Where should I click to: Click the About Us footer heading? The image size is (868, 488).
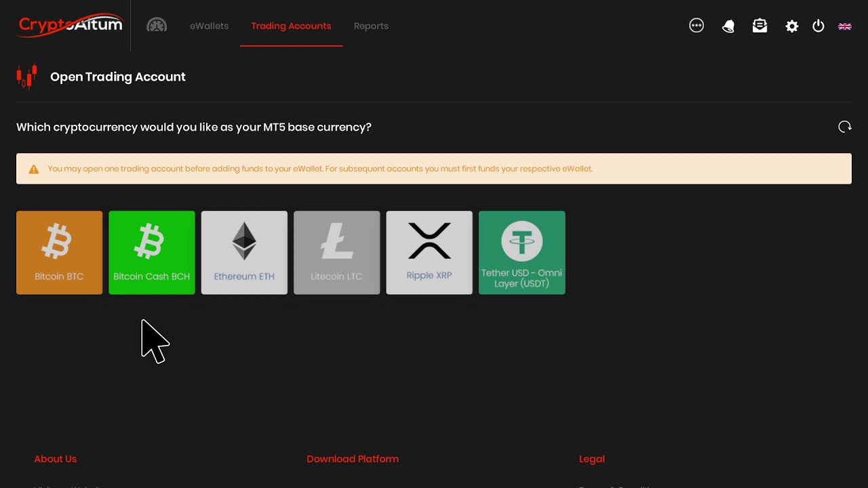tap(56, 459)
